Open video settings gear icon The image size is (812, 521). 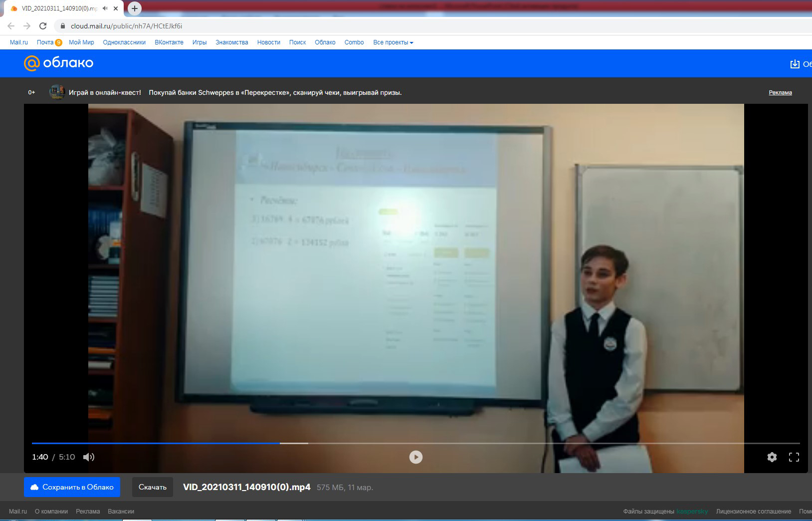tap(772, 457)
